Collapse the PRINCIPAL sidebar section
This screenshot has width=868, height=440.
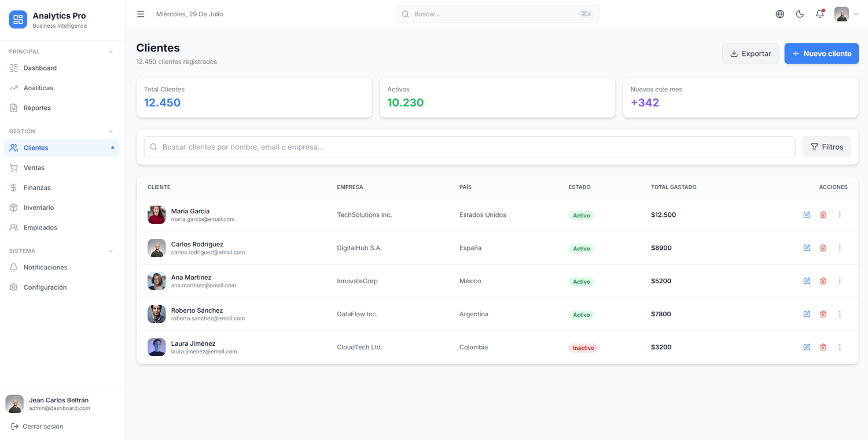pos(111,51)
